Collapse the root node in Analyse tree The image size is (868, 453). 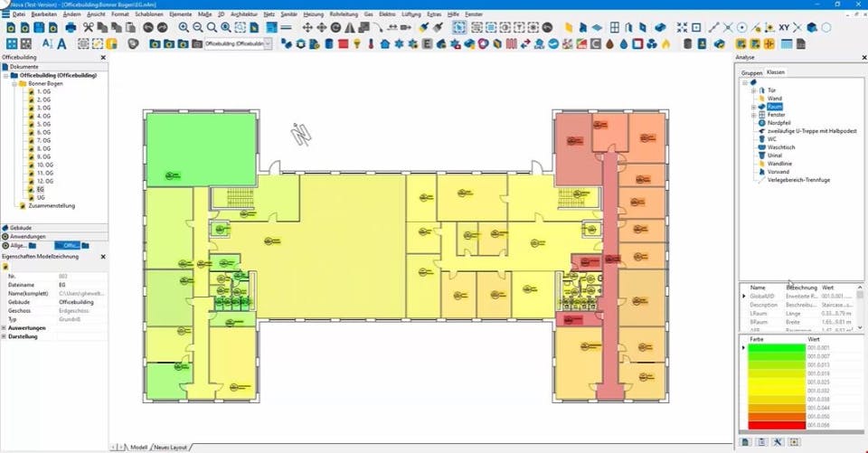[745, 82]
